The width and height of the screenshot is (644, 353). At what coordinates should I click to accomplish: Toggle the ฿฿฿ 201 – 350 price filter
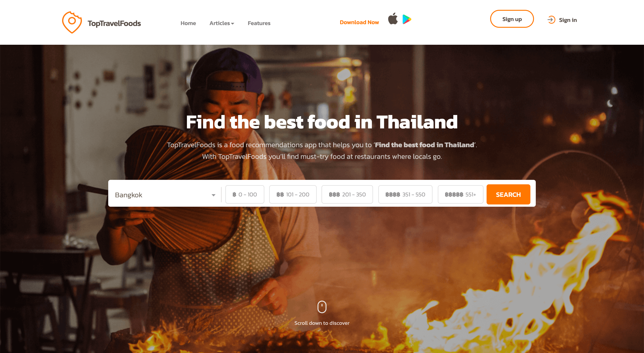pos(347,194)
